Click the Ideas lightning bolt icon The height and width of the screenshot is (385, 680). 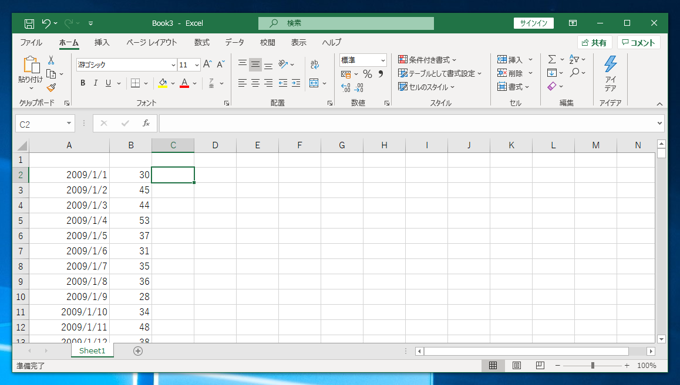[x=611, y=64]
